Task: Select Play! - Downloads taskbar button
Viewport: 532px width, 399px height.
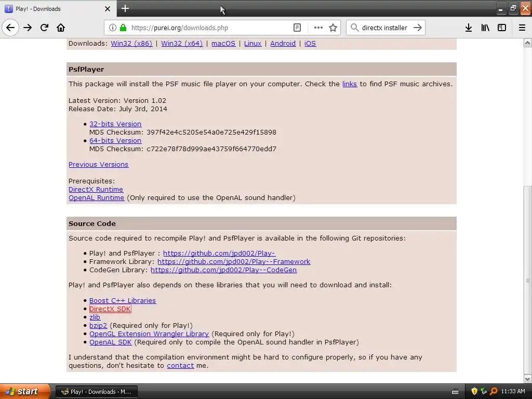Action: pyautogui.click(x=96, y=392)
